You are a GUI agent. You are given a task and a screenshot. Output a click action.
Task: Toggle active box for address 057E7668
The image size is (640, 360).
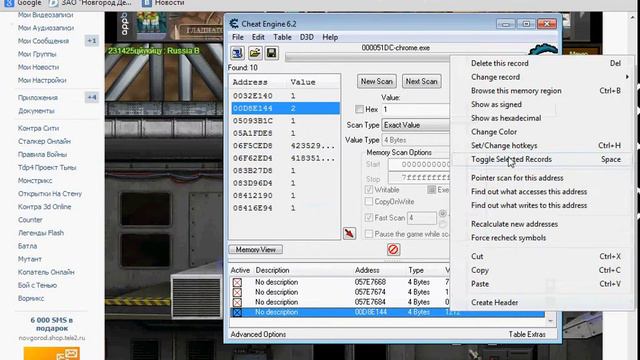point(237,282)
